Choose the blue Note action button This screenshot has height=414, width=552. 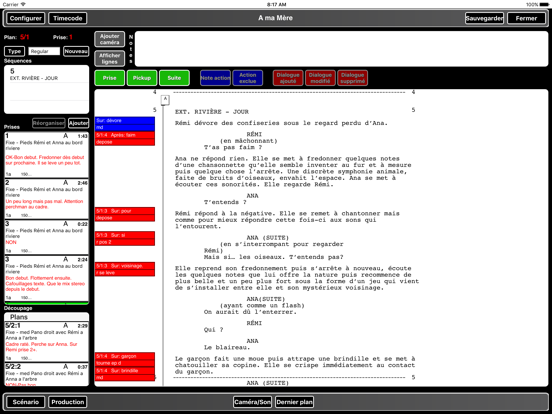tap(215, 78)
